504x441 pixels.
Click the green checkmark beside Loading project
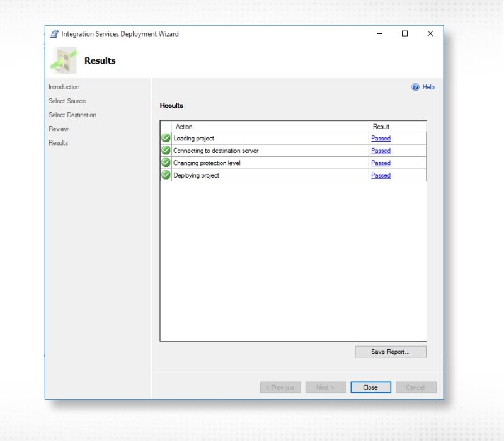(x=166, y=138)
